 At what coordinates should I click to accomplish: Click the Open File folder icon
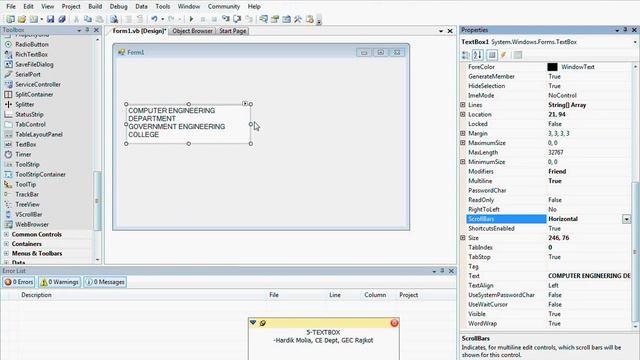coord(22,19)
